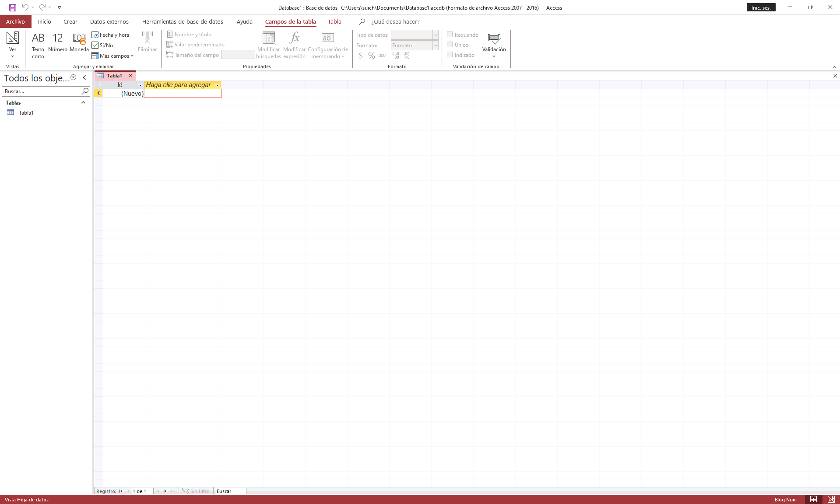Image resolution: width=840 pixels, height=504 pixels.
Task: Add a Fecha y hora field
Action: [x=110, y=35]
